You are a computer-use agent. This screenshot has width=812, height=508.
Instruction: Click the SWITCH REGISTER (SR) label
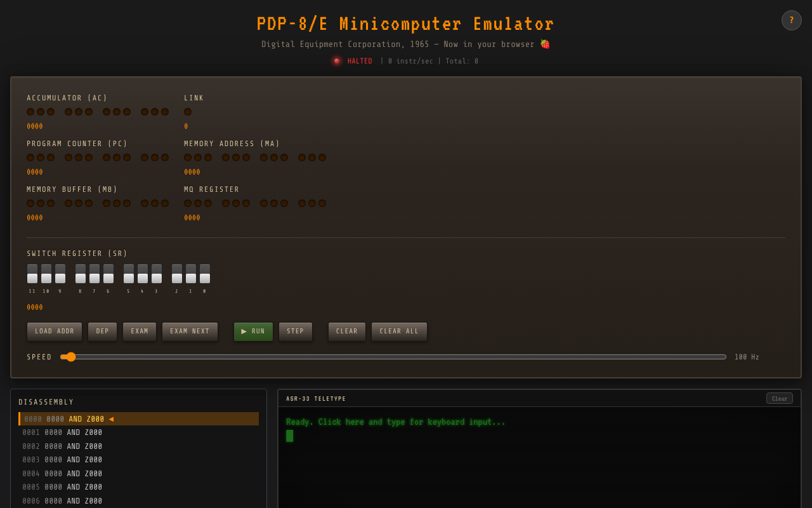77,254
